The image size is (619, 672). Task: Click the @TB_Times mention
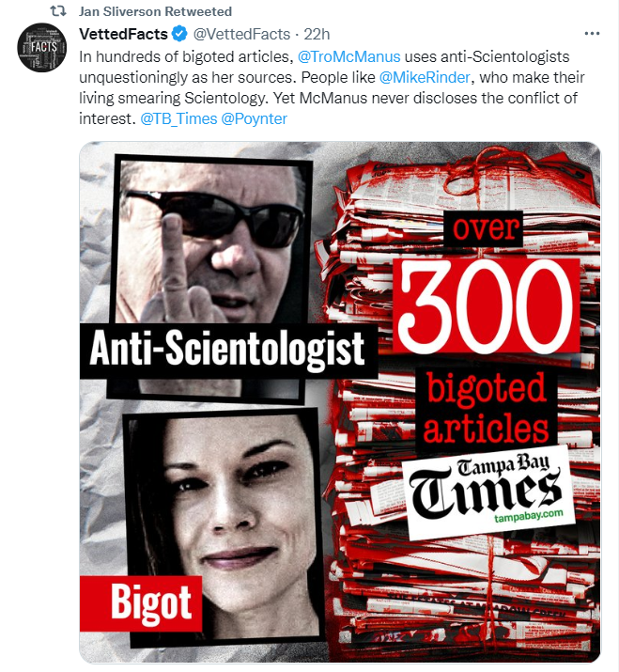(x=179, y=118)
